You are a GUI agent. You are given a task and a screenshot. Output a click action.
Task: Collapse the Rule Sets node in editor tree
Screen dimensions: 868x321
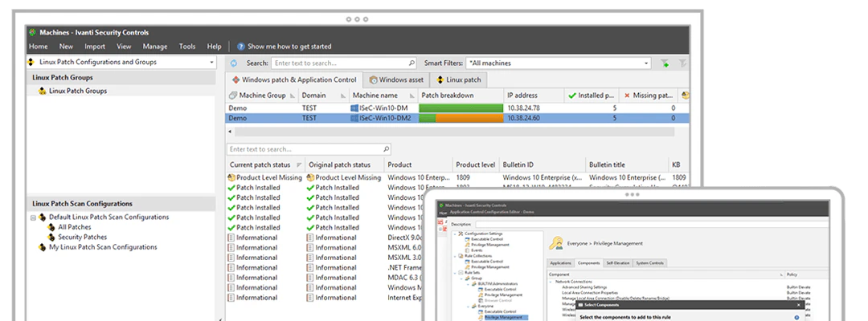click(x=455, y=273)
